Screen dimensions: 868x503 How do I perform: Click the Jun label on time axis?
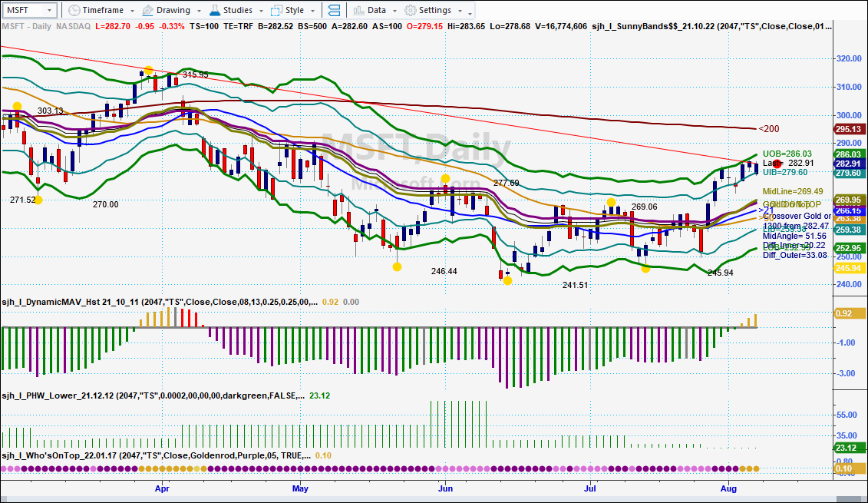(446, 488)
